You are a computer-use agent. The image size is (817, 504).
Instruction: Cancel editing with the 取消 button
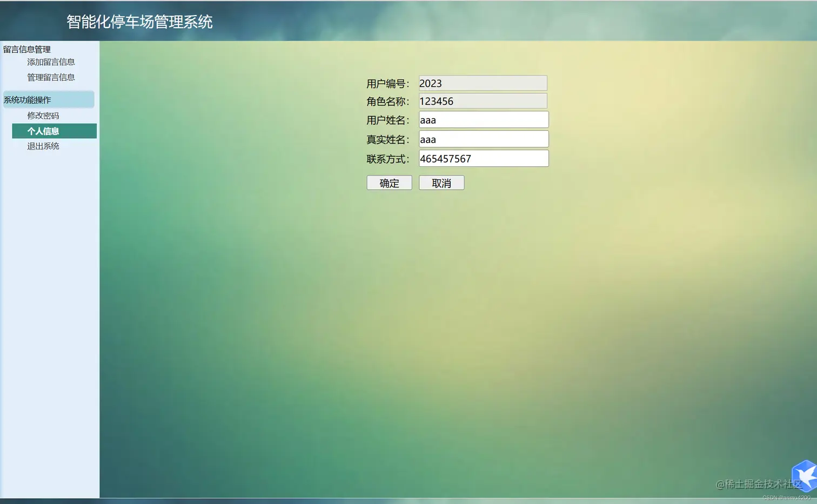pos(441,183)
